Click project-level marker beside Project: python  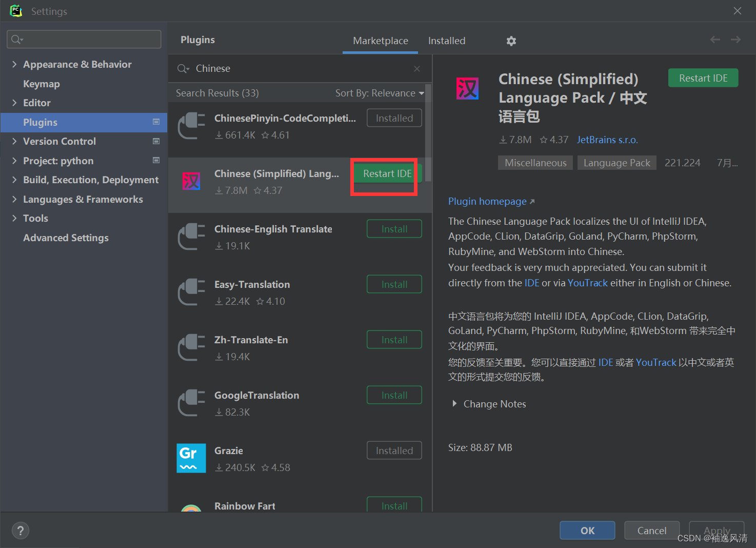156,160
